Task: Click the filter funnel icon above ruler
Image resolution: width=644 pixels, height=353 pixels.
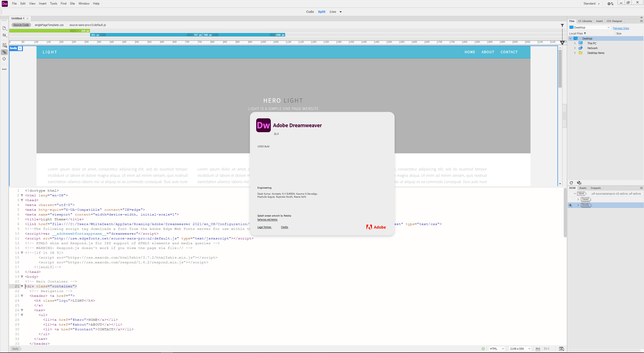Action: 562,25
